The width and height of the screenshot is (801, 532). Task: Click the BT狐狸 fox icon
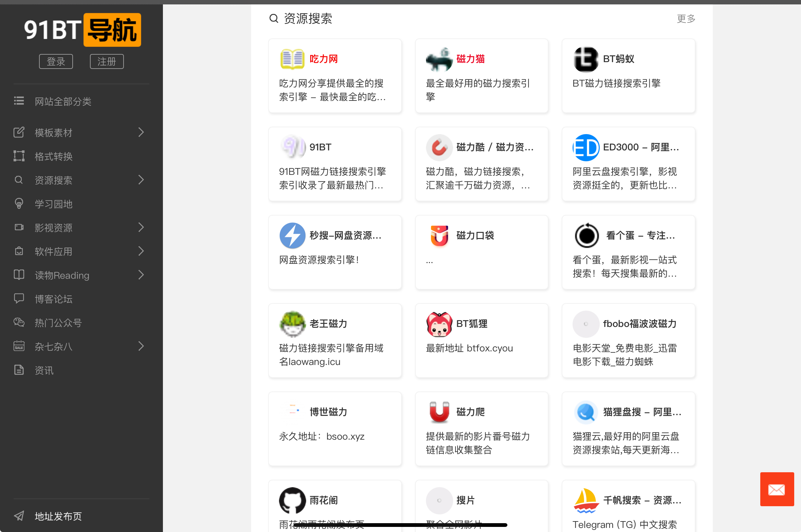[439, 324]
